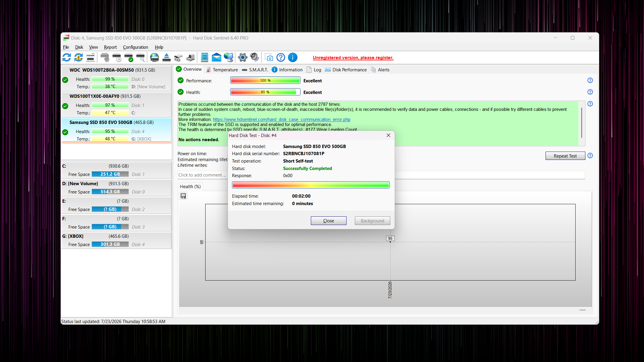Click the gray disk with cubes icon

click(178, 57)
